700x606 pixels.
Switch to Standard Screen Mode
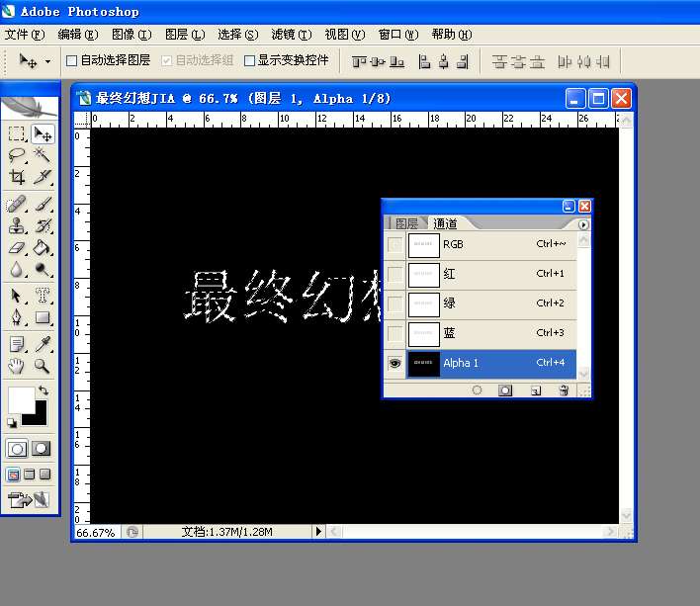click(14, 475)
